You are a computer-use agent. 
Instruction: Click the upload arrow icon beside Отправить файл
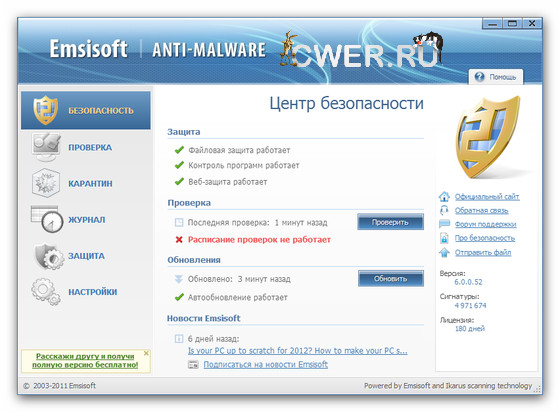click(x=444, y=252)
